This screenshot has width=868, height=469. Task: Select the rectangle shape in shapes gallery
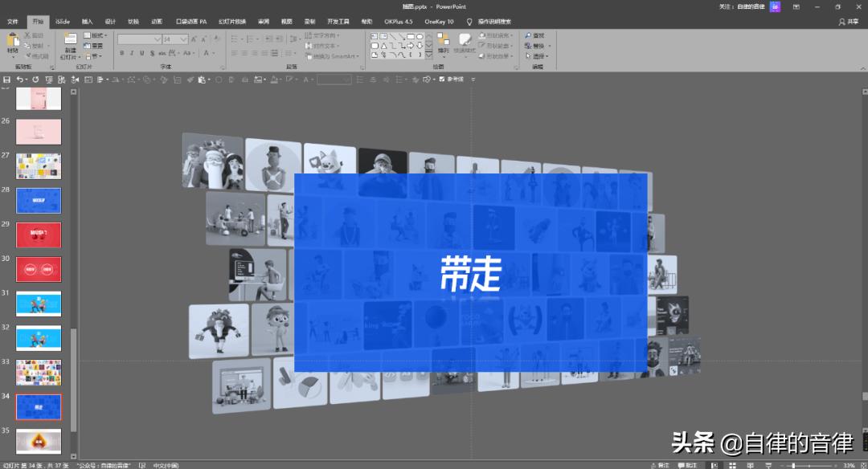pyautogui.click(x=411, y=36)
